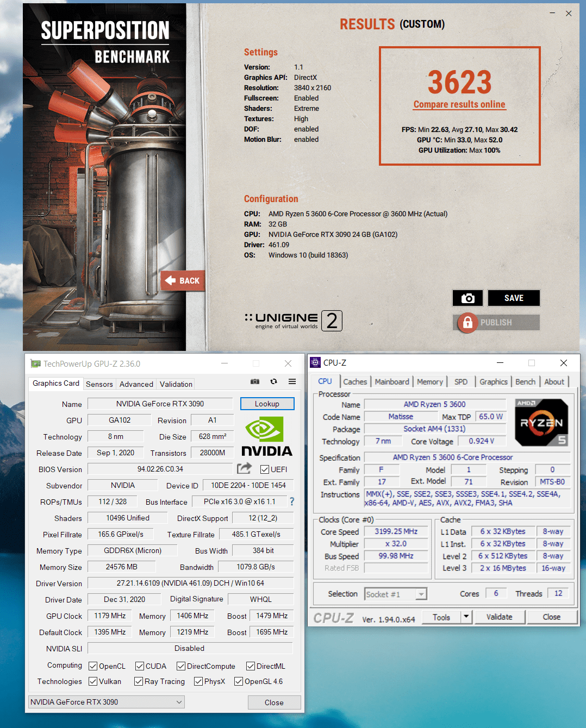Expand the Tools dropdown arrow in CPU-Z

point(466,617)
